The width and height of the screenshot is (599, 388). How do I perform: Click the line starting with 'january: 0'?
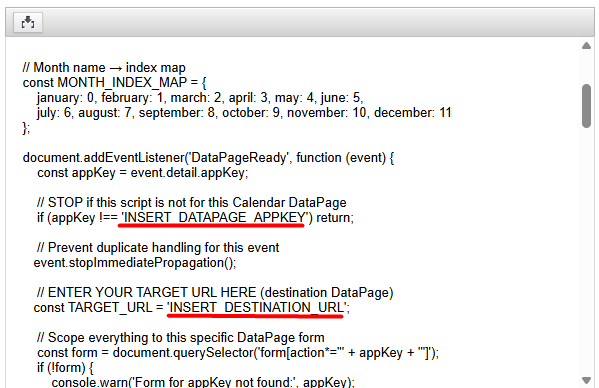(200, 98)
